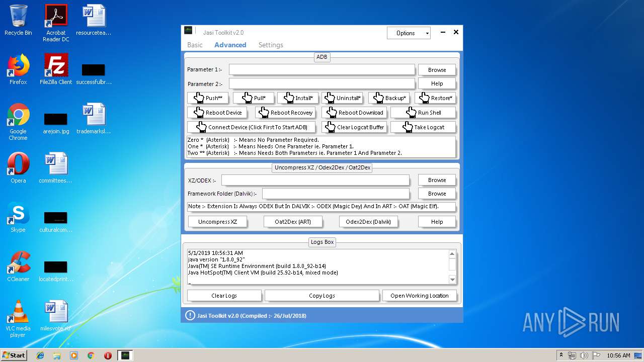Select Skype desktop icon
644x362 pixels.
click(x=18, y=217)
